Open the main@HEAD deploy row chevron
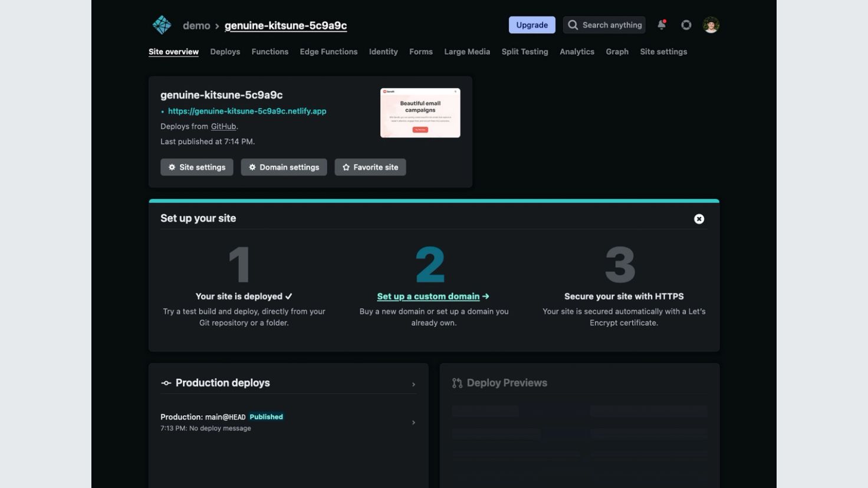This screenshot has width=868, height=488. click(413, 423)
